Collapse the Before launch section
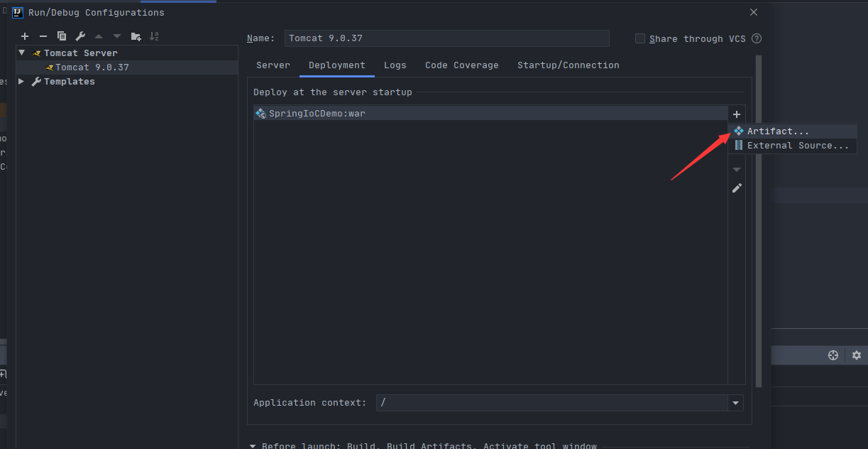Viewport: 868px width, 449px height. 253,446
